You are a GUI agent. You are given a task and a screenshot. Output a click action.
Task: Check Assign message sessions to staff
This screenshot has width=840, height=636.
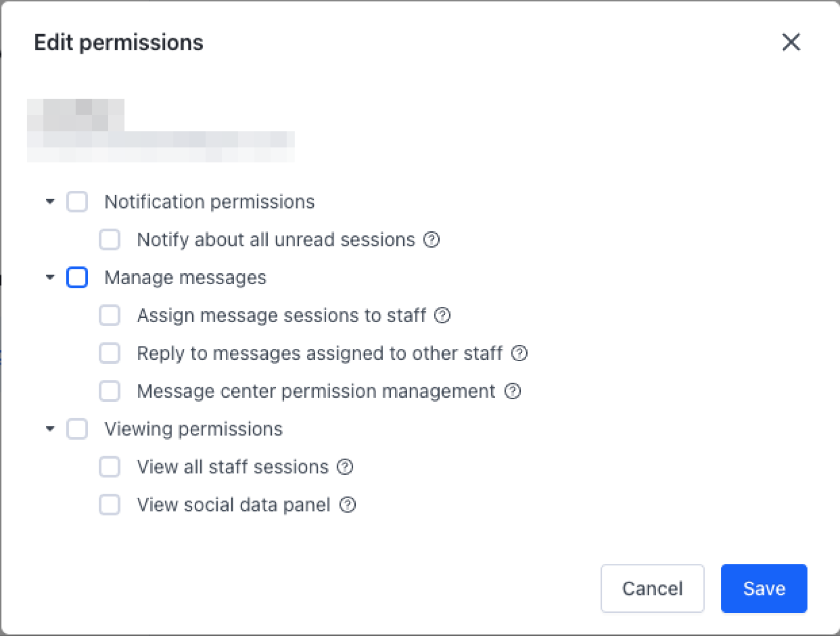pyautogui.click(x=109, y=316)
